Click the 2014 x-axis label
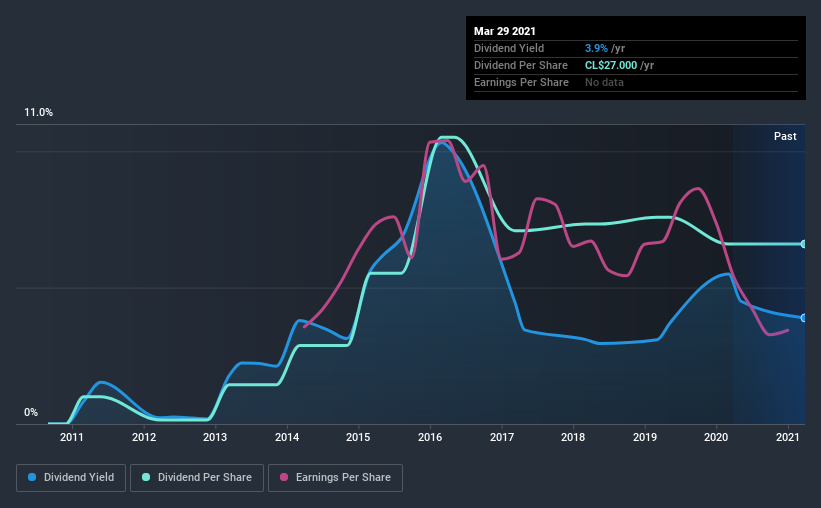 pos(287,437)
